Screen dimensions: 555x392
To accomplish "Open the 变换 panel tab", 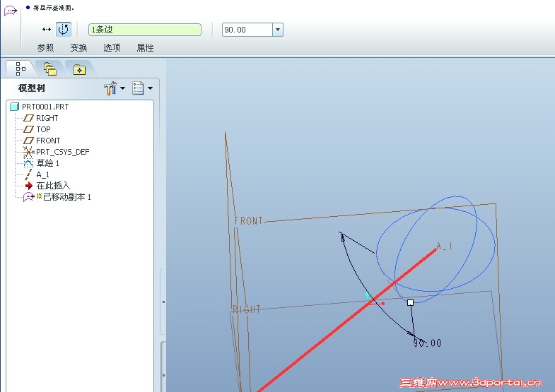I will point(78,48).
